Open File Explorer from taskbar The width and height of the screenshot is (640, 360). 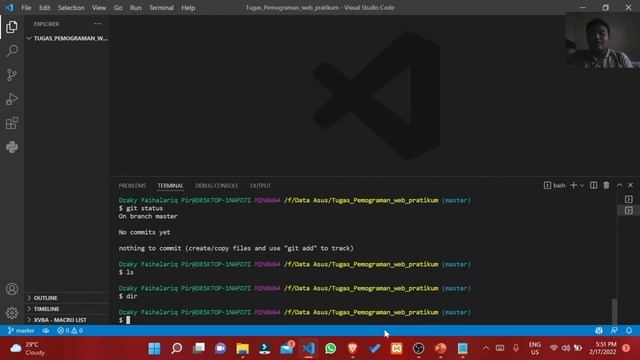coord(242,349)
